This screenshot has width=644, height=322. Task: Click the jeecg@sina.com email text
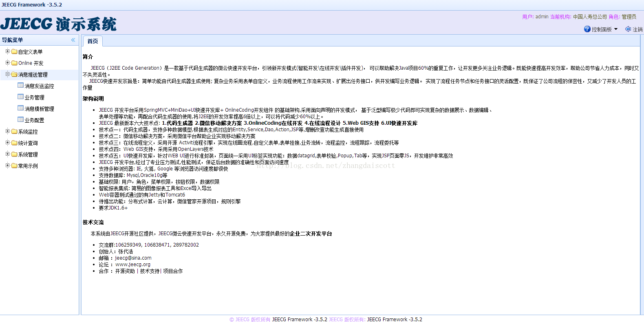pos(133,258)
